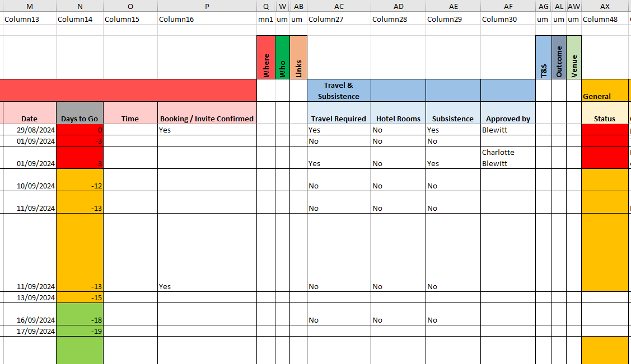Select the Column15 cell
This screenshot has height=364, width=631.
pos(130,19)
